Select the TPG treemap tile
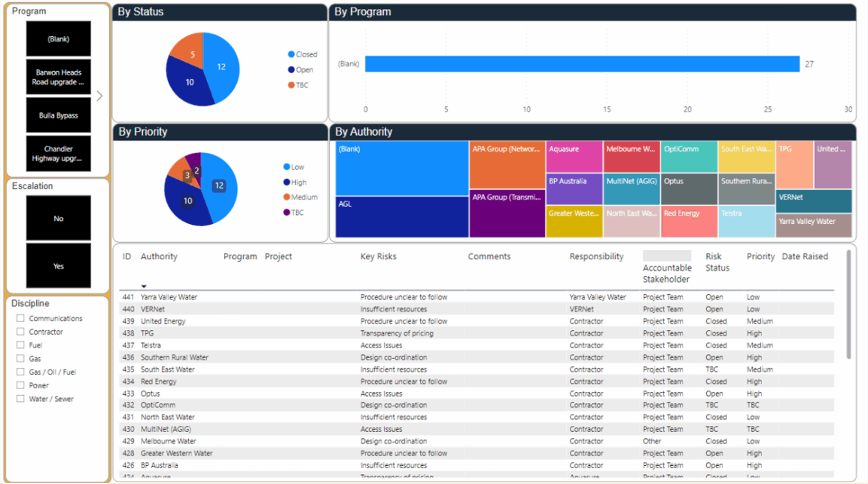Image resolution: width=868 pixels, height=484 pixels. [794, 165]
